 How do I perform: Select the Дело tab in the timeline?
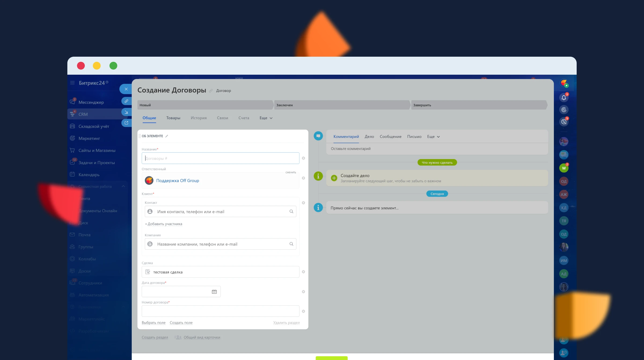point(369,137)
